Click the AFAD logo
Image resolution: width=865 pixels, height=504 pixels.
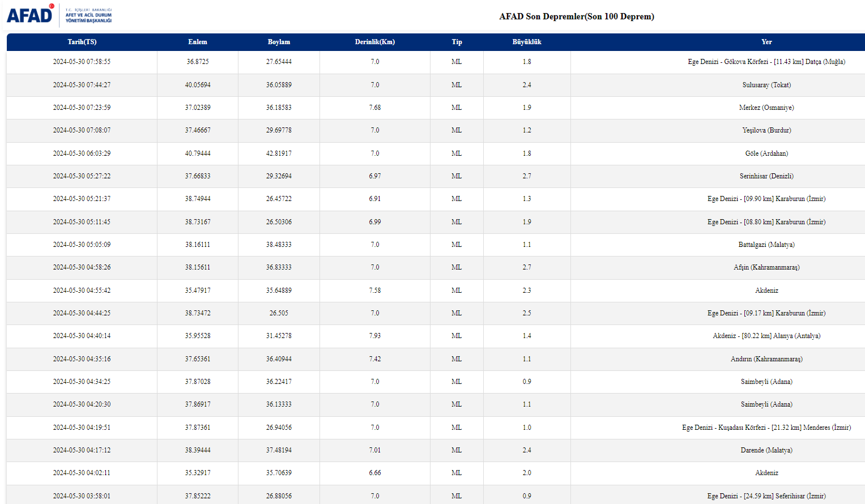[59, 15]
